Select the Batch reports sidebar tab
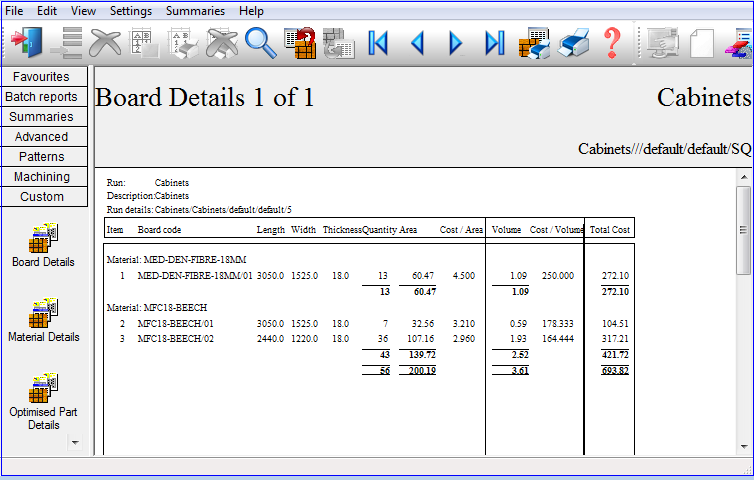The height and width of the screenshot is (480, 754). (44, 97)
